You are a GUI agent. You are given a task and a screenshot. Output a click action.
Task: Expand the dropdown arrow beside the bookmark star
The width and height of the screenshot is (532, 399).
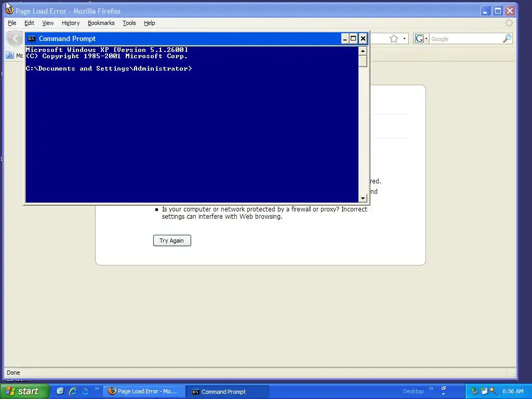pyautogui.click(x=404, y=38)
